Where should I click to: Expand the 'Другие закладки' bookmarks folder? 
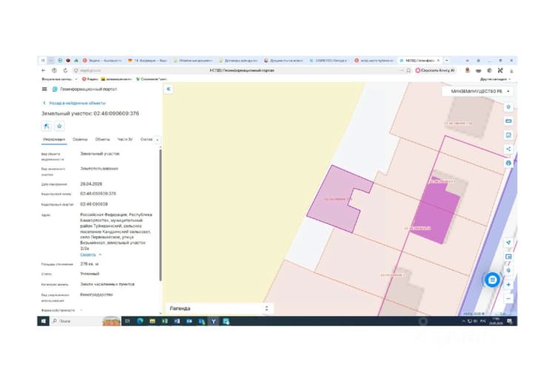click(x=495, y=79)
